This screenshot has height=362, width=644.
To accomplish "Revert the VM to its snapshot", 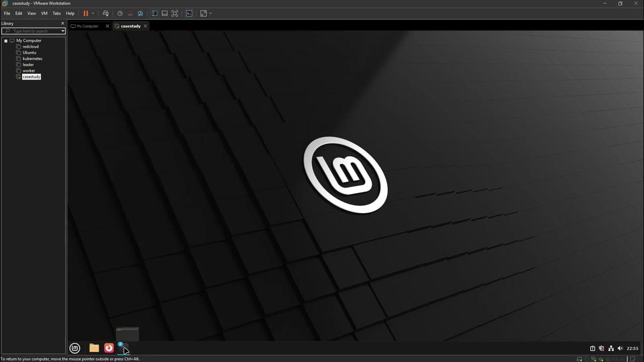I will tap(130, 14).
